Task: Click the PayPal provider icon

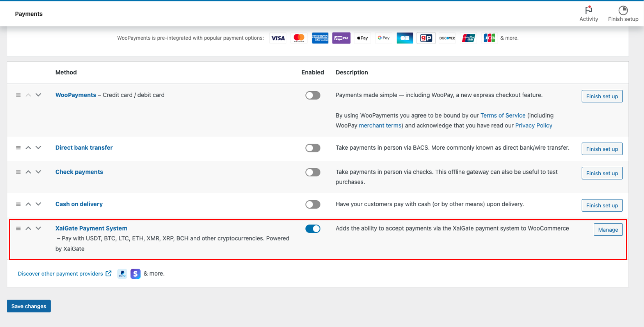Action: [x=122, y=273]
